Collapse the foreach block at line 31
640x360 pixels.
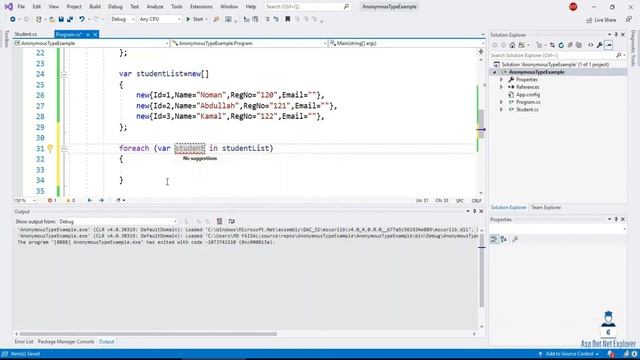pyautogui.click(x=64, y=149)
